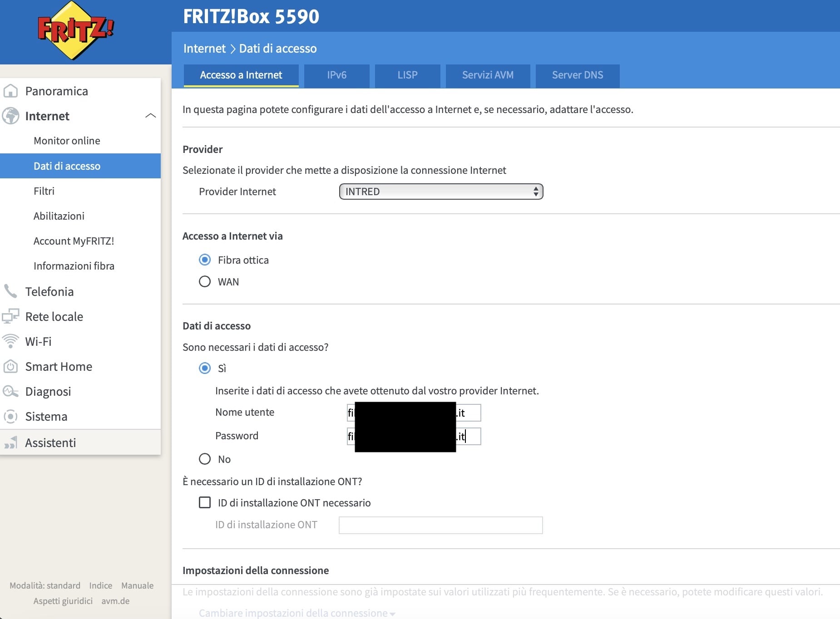This screenshot has width=840, height=619.
Task: Switch to the Server DNS tab
Action: click(x=578, y=75)
